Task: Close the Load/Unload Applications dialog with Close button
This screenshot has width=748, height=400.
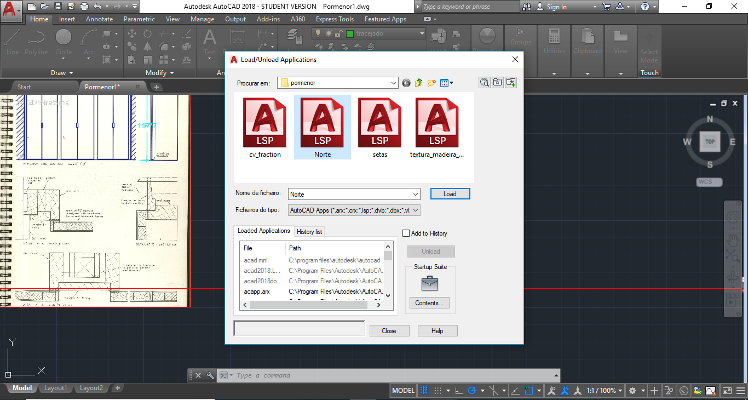Action: [389, 330]
